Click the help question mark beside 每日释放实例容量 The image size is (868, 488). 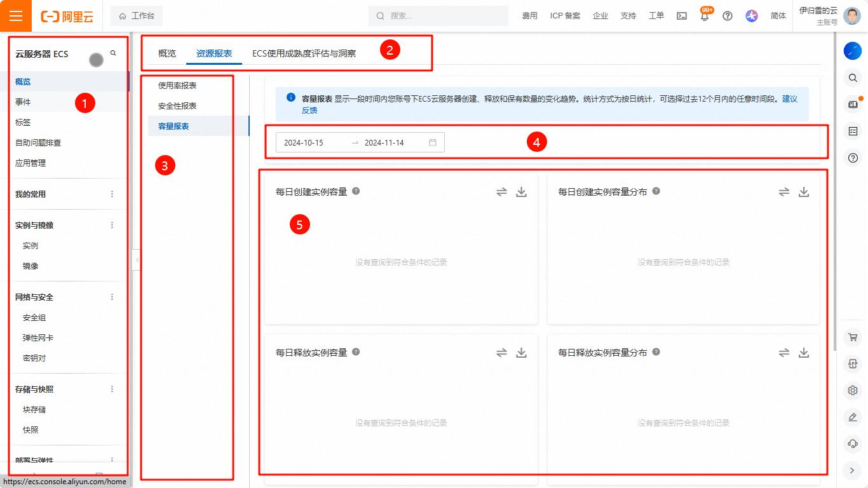coord(356,352)
